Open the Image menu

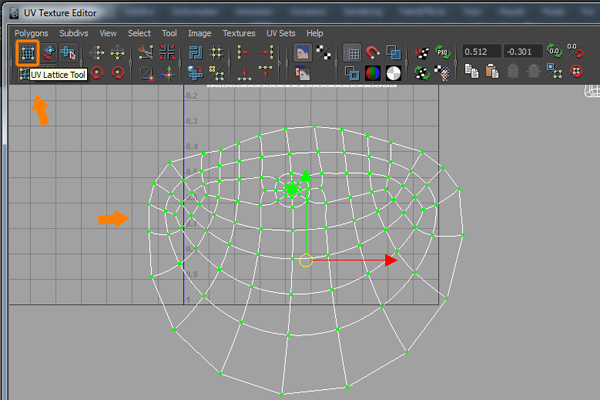coord(201,33)
